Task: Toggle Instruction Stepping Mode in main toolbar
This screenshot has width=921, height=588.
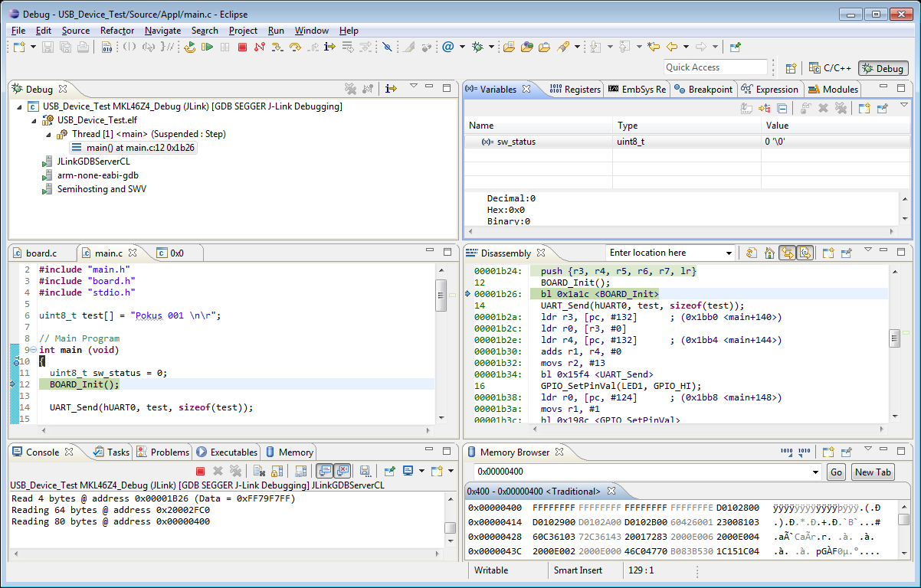Action: click(x=329, y=47)
